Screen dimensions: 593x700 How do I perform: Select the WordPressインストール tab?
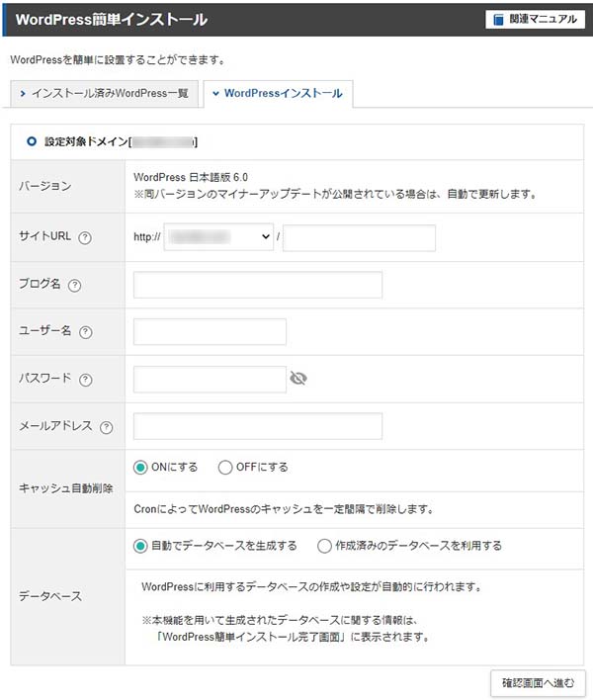coord(278,93)
